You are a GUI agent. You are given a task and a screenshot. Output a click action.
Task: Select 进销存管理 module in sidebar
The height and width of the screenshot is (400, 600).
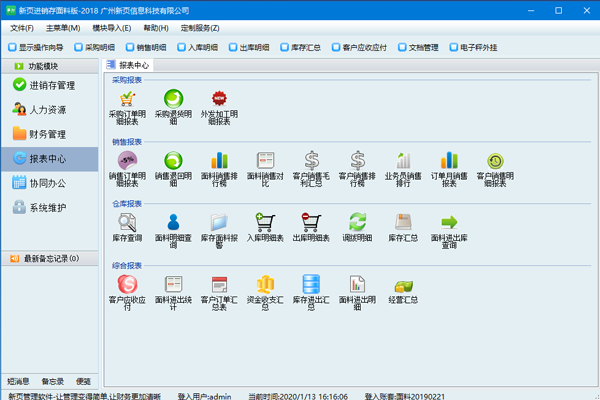(50, 85)
